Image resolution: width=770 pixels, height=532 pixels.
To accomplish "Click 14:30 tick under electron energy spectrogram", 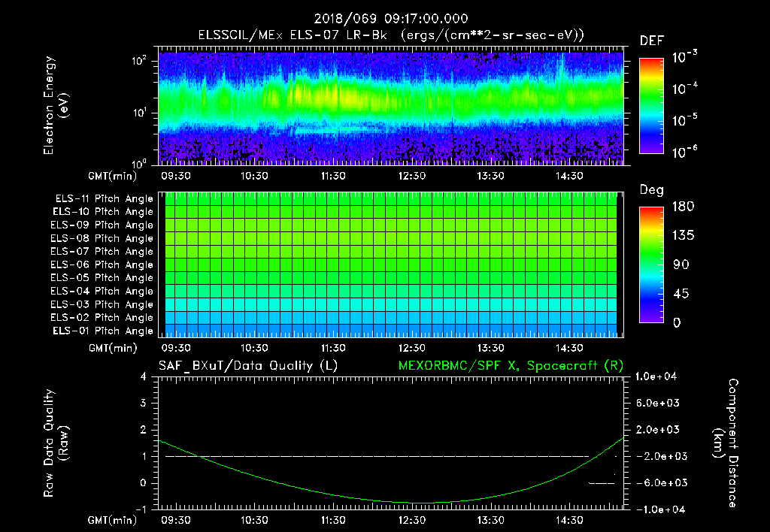I will [569, 176].
